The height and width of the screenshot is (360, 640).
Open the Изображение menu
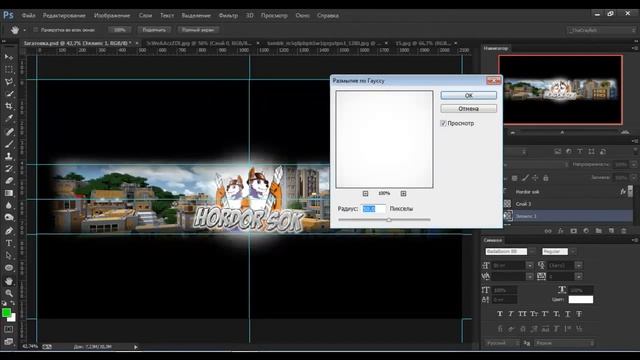[x=112, y=16]
